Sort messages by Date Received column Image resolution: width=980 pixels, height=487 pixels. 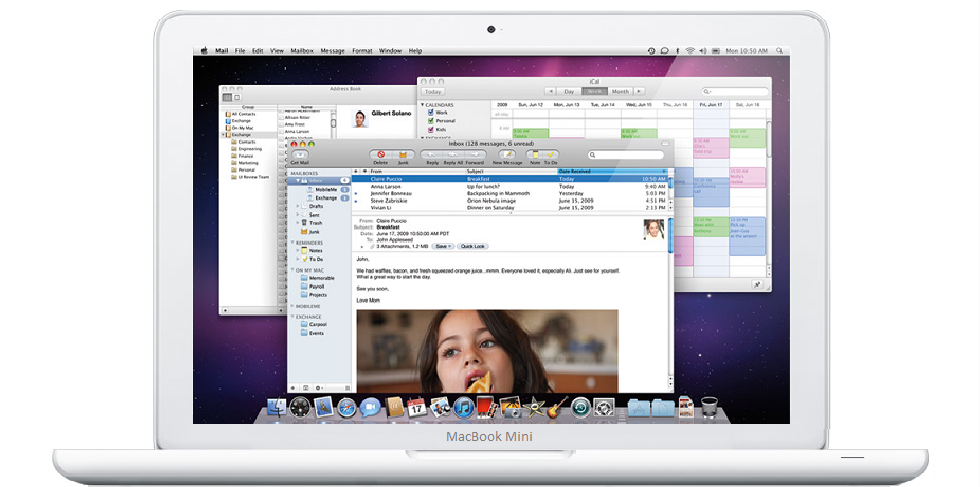coord(610,171)
